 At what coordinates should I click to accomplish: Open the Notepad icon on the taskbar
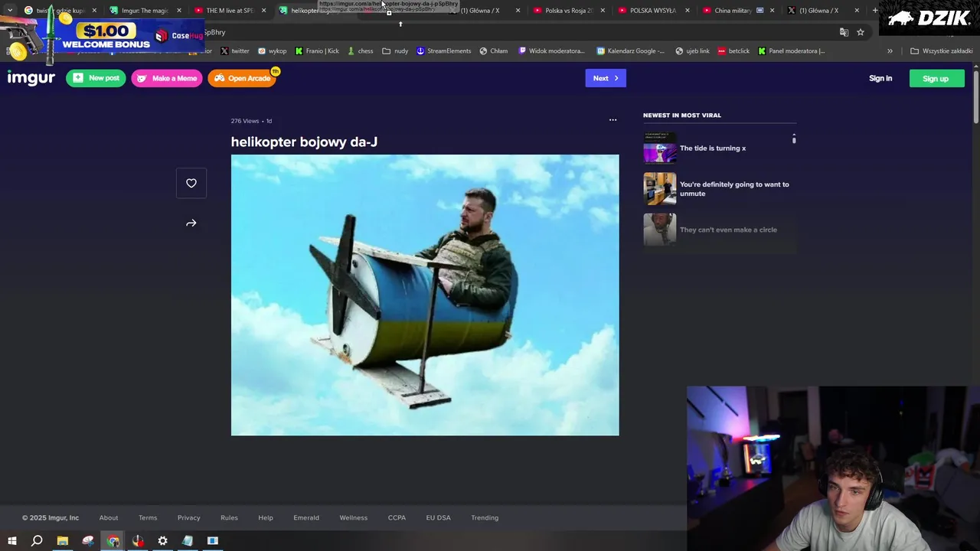(188, 541)
